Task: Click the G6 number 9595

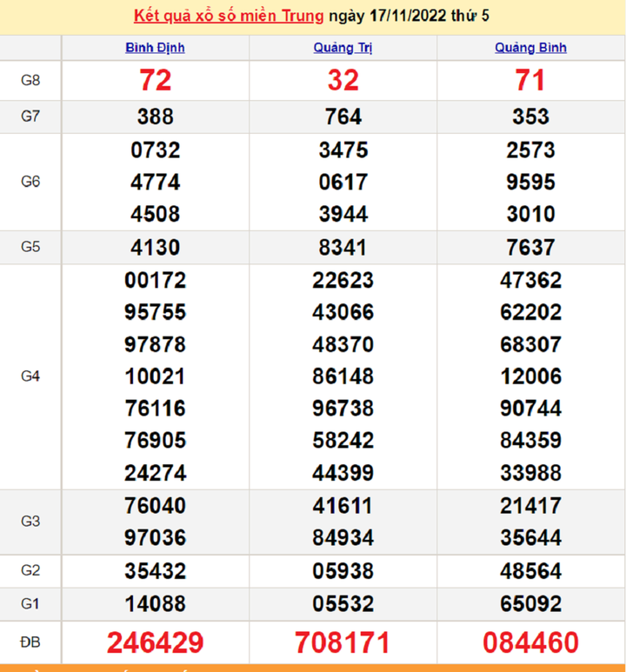Action: [530, 182]
